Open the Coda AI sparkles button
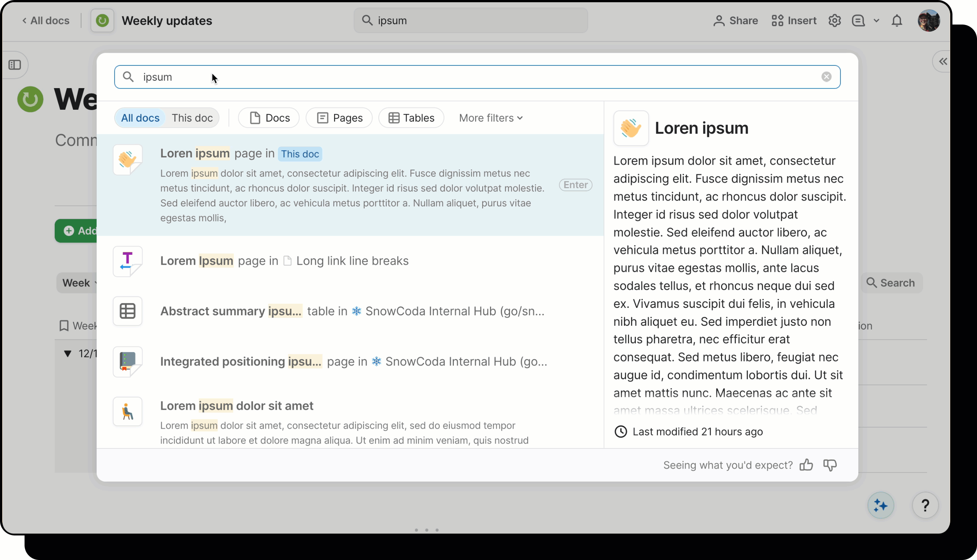 click(x=880, y=505)
